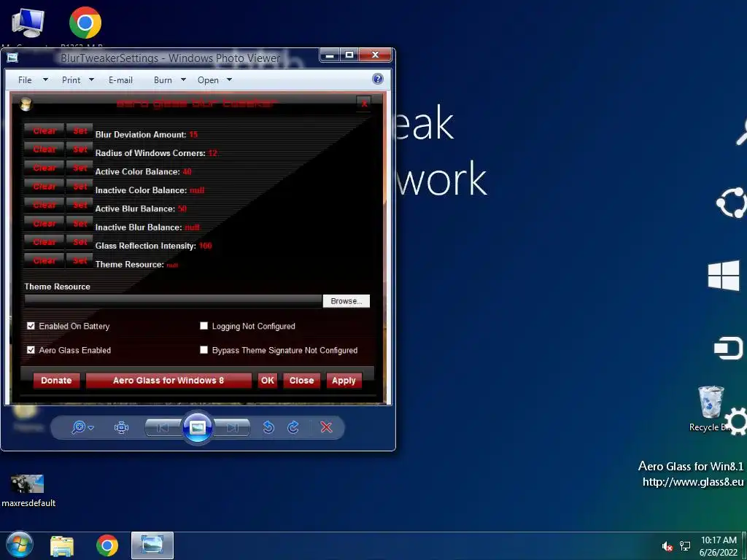This screenshot has height=560, width=747.
Task: Open the Recycle Bin desktop icon
Action: (711, 402)
